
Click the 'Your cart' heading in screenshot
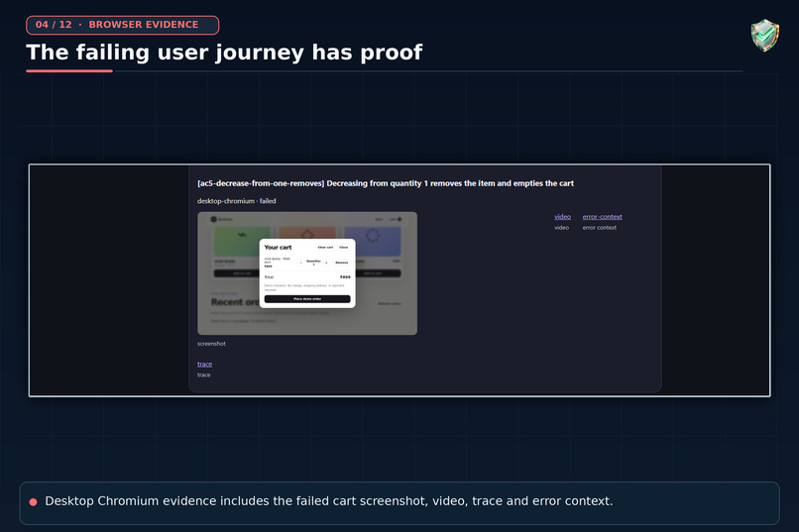[x=278, y=248]
